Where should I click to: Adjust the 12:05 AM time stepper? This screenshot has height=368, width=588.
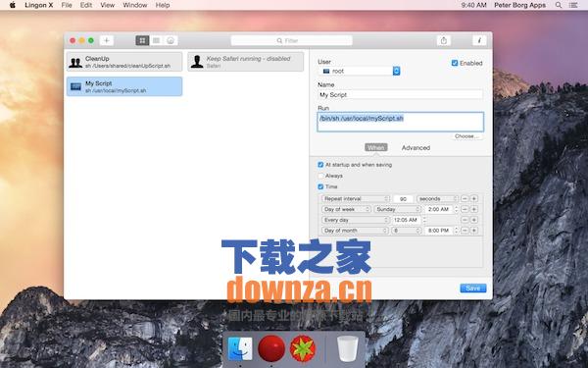click(424, 220)
